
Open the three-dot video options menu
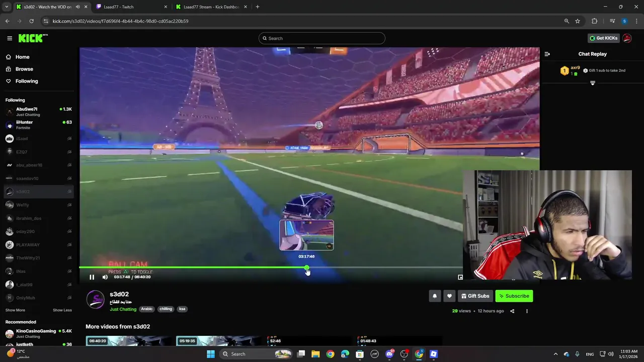click(x=527, y=311)
